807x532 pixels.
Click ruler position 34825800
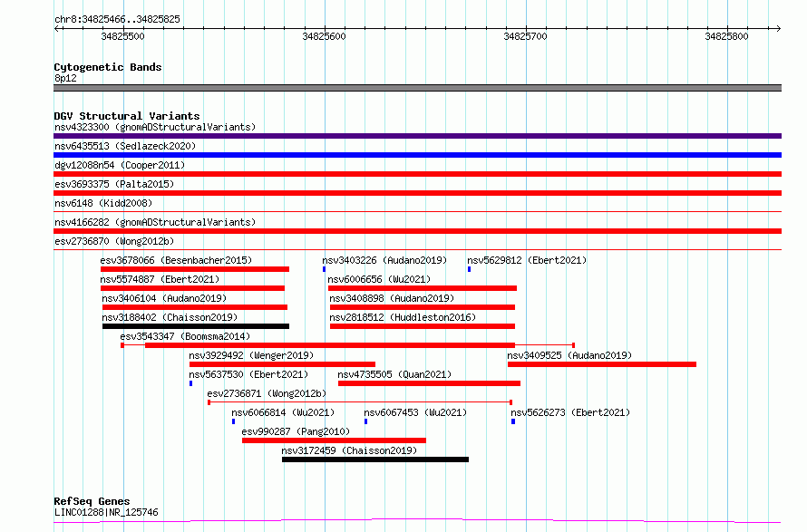click(726, 36)
